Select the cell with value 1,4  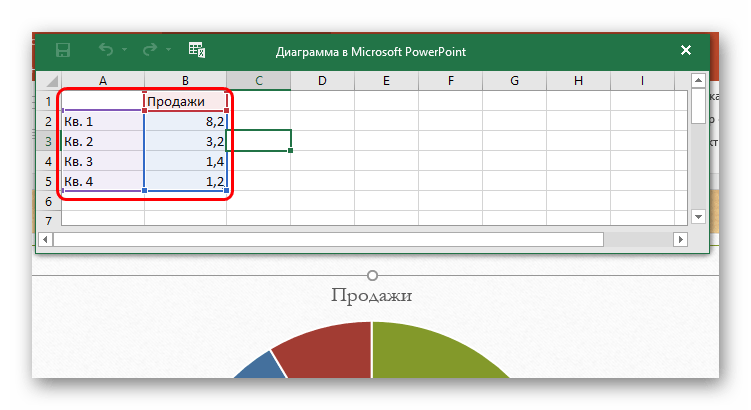click(x=185, y=161)
